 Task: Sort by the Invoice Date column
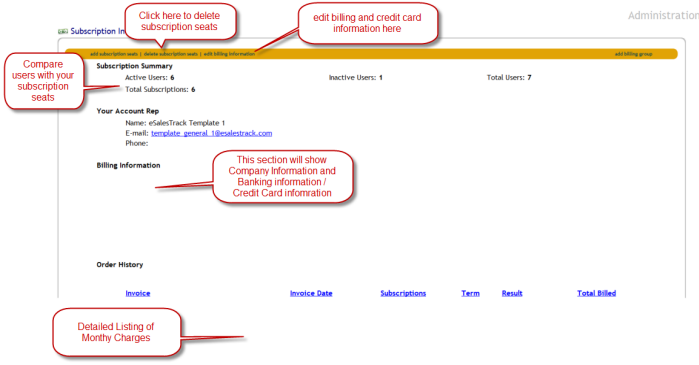[311, 293]
